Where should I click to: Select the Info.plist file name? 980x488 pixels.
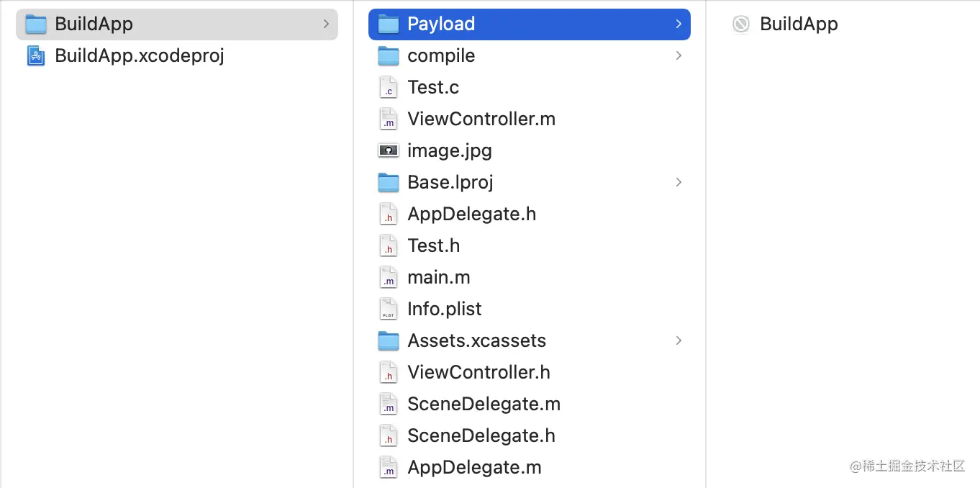445,309
